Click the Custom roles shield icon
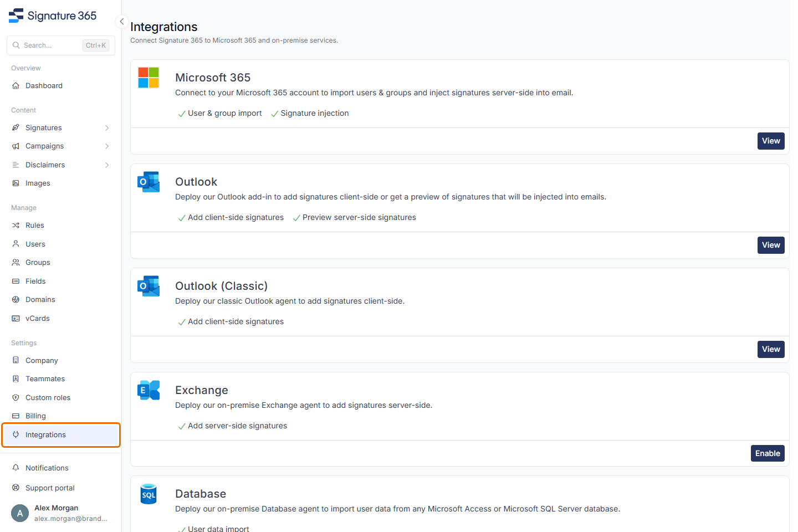Screen dimensions: 798x532 tap(16, 398)
